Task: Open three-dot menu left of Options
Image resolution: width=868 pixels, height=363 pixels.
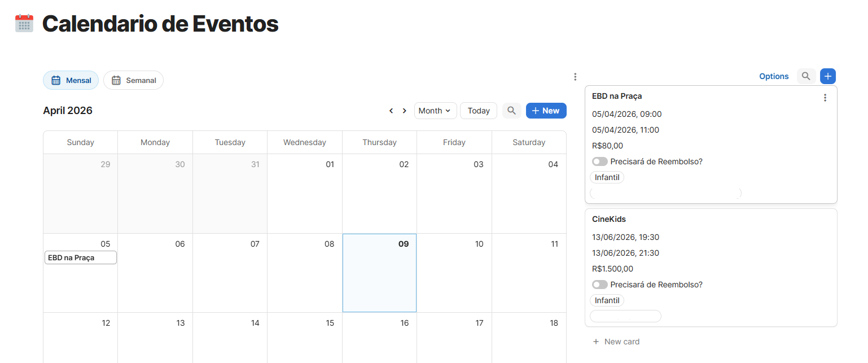Action: click(x=575, y=77)
